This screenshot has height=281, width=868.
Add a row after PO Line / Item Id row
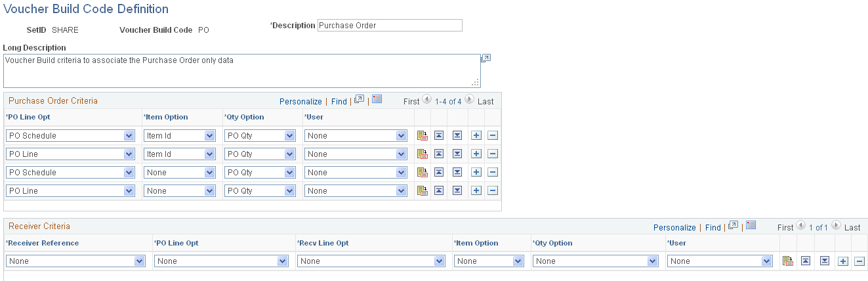[x=476, y=154]
